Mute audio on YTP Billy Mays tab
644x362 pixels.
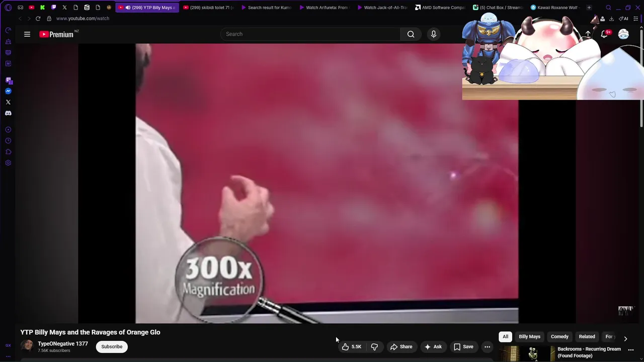[128, 8]
